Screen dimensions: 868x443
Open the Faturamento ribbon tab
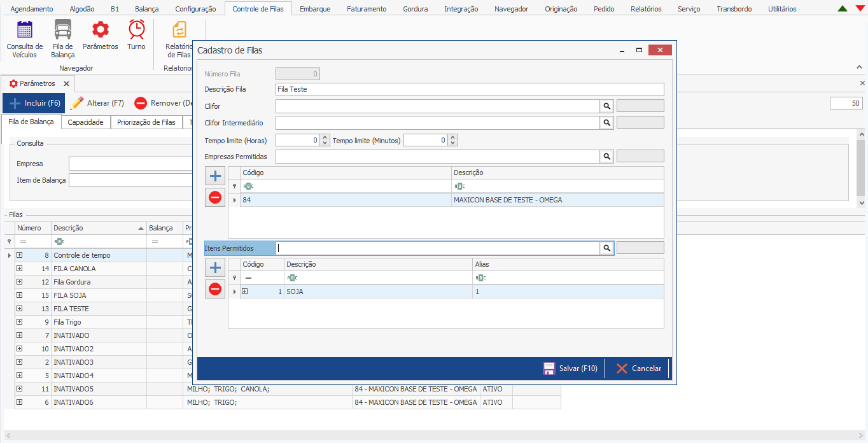pyautogui.click(x=367, y=9)
